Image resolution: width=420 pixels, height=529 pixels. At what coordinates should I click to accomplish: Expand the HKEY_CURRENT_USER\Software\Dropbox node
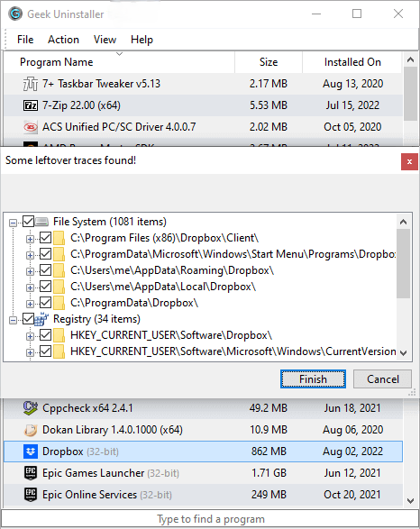(x=30, y=336)
